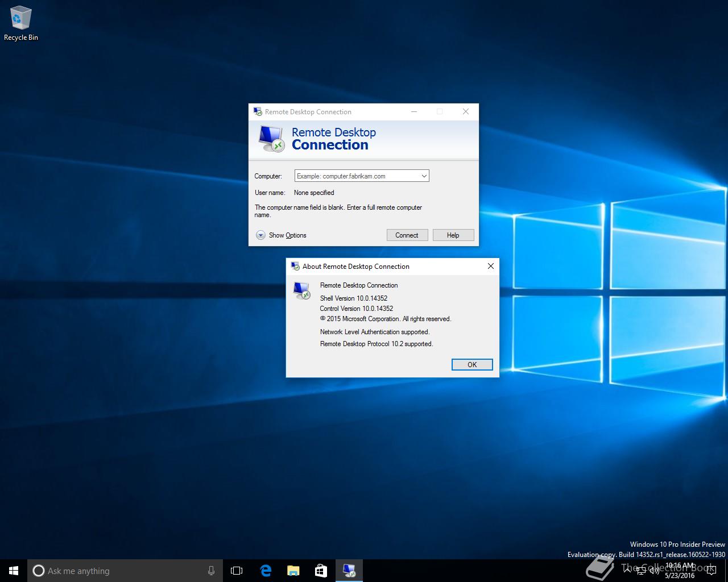
Task: Open the Action Center notification icon
Action: click(711, 571)
